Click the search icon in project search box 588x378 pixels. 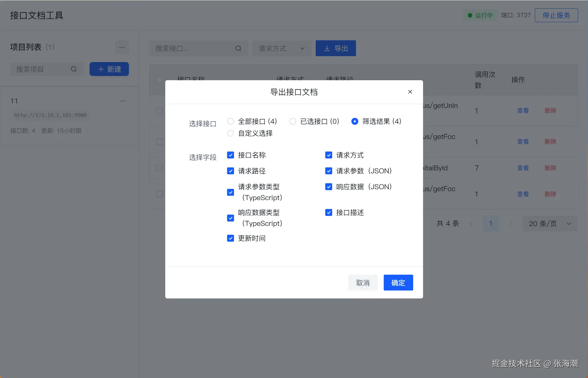click(x=74, y=69)
